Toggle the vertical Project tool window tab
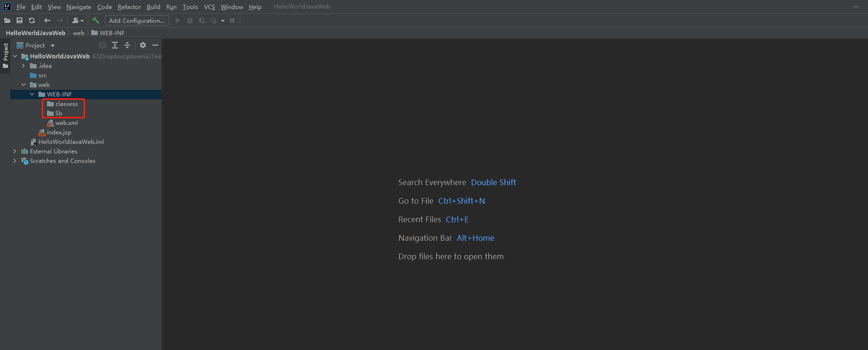868x350 pixels. coord(5,56)
